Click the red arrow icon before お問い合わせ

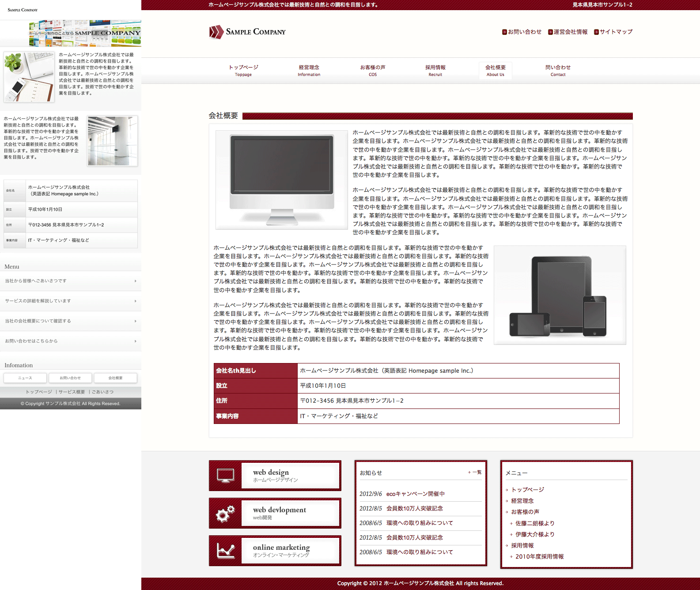tap(504, 32)
